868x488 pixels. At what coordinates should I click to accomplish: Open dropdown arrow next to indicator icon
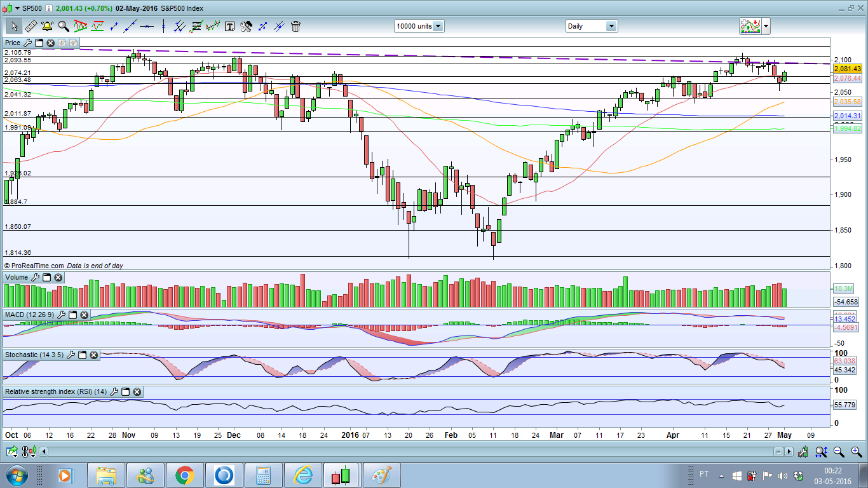[766, 26]
